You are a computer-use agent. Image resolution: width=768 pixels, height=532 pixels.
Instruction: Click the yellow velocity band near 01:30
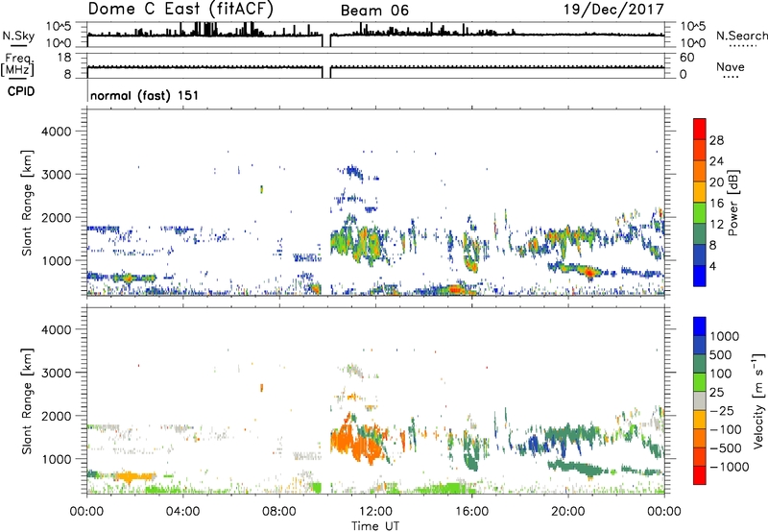(x=132, y=476)
